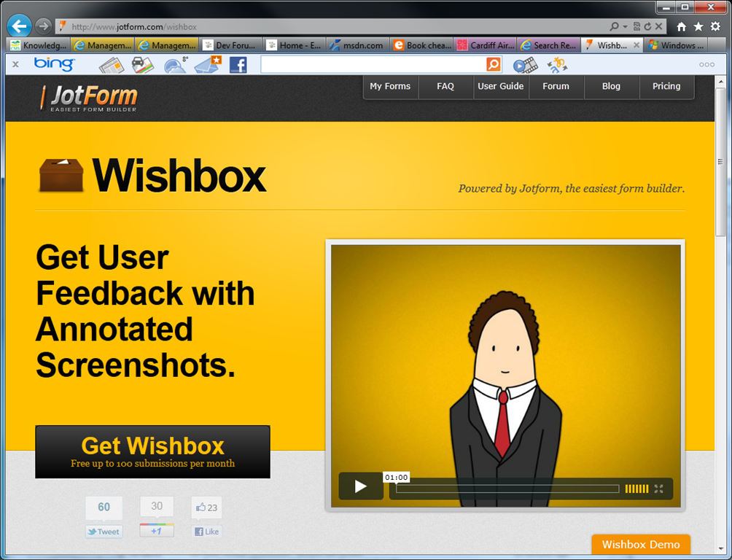Click the Facebook Like button
The width and height of the screenshot is (732, 560).
click(x=206, y=532)
